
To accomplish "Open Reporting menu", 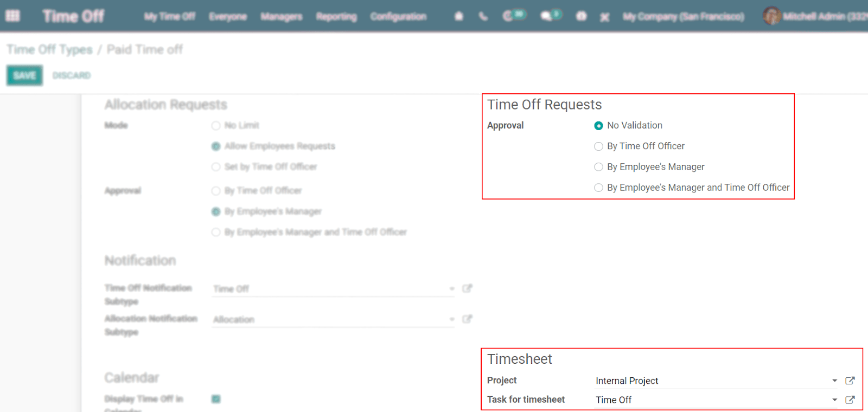I will pyautogui.click(x=336, y=16).
